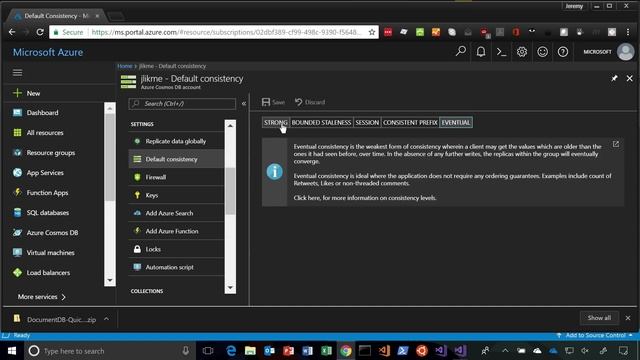Click Show all downloads button

point(599,318)
